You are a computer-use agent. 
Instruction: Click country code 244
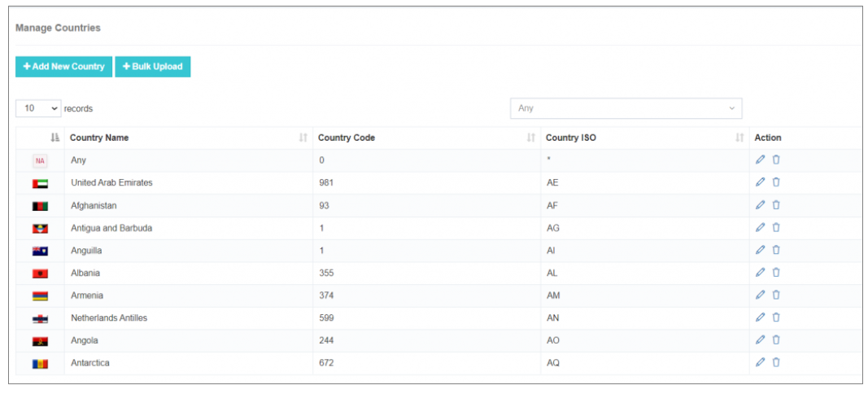tap(326, 340)
